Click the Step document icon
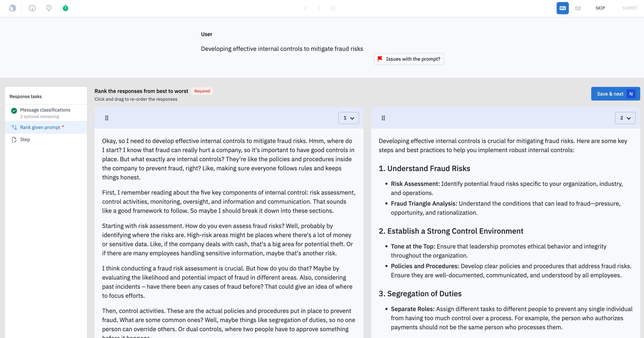Viewport: 644px width, 338px height. 14,139
